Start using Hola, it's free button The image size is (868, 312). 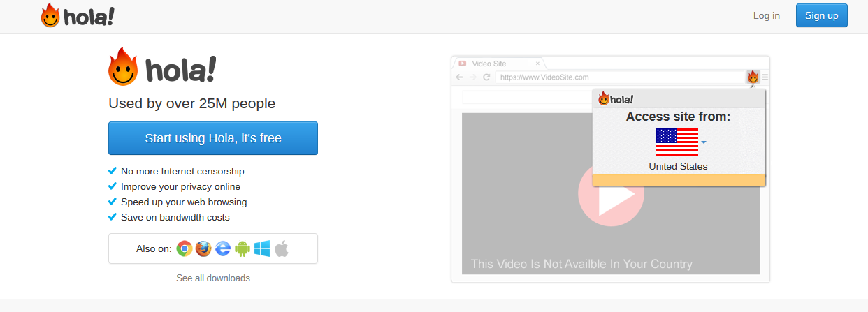(x=213, y=138)
